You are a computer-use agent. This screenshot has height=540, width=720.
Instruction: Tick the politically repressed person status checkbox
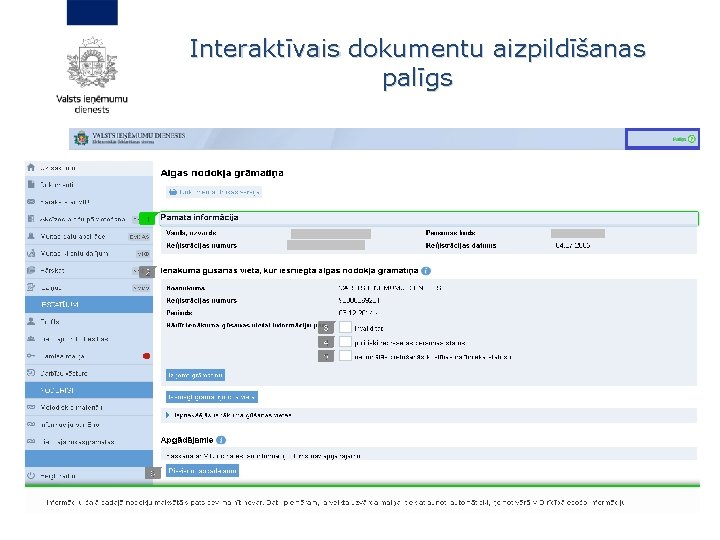(x=345, y=342)
